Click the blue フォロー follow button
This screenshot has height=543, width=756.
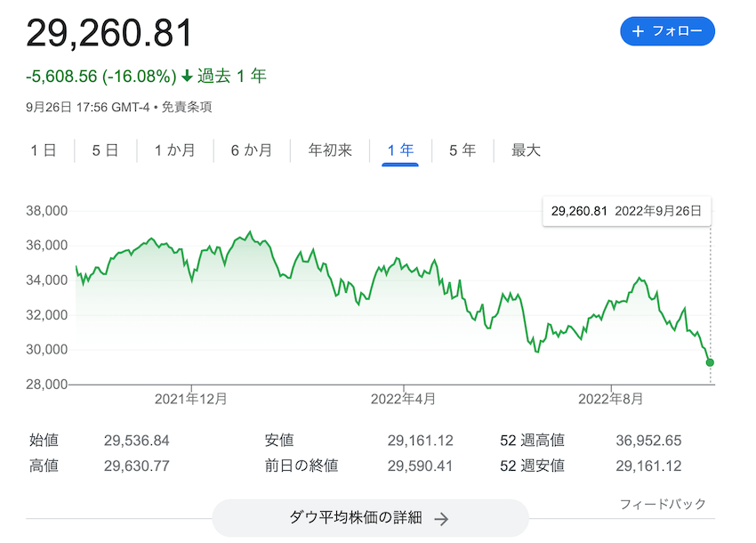(667, 31)
